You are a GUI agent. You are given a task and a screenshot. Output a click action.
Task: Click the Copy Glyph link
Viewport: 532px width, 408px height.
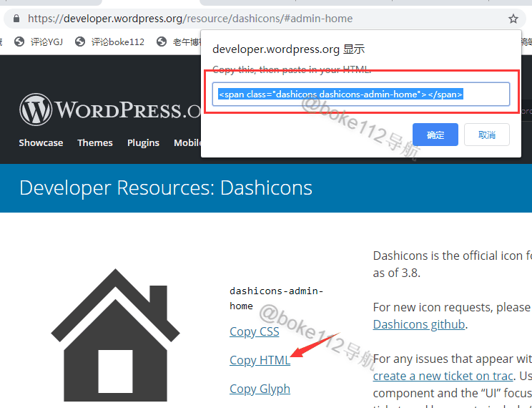(x=260, y=389)
